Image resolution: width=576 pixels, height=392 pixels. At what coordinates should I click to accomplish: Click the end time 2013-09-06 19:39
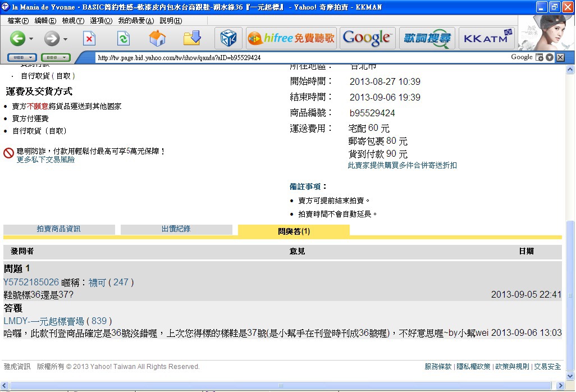[385, 97]
